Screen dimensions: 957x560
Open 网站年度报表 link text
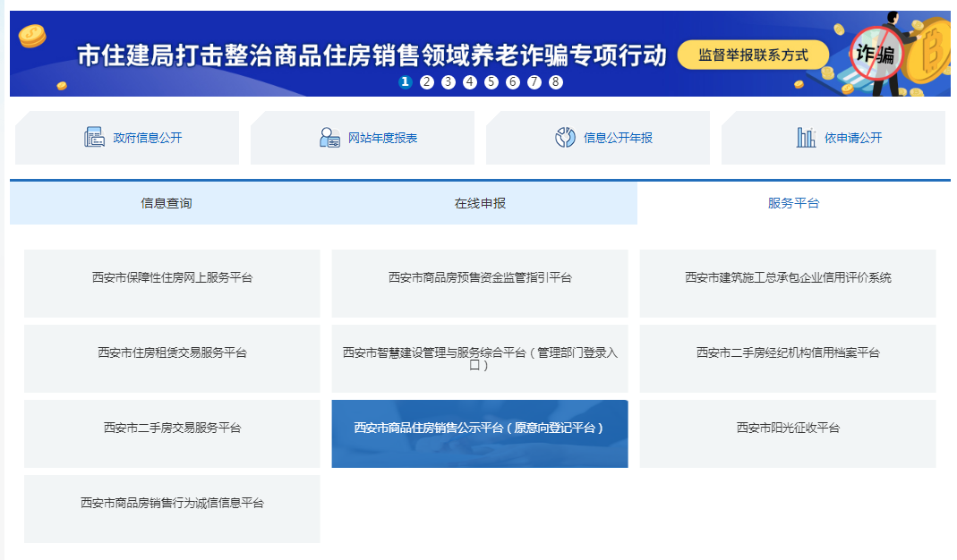coord(382,138)
